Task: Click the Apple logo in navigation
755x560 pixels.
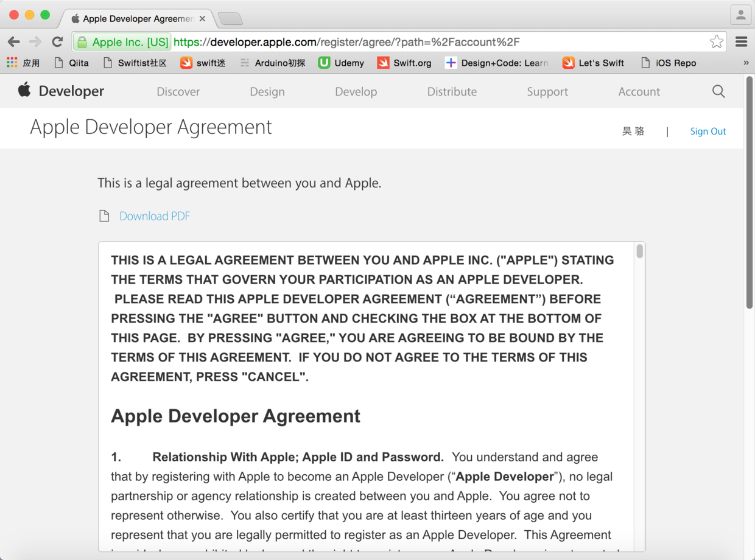Action: coord(24,91)
